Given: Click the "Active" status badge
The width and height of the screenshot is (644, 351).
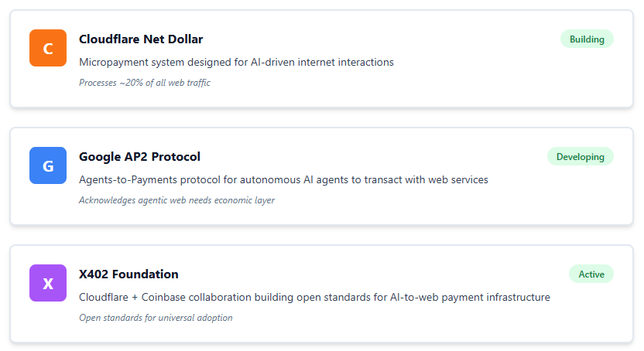Looking at the screenshot, I should click(591, 274).
